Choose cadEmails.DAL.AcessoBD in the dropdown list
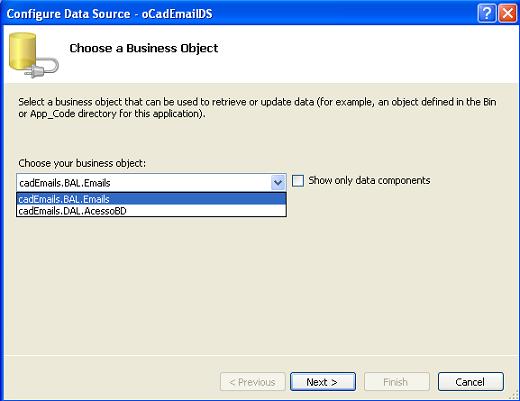The height and width of the screenshot is (401, 520). [151, 211]
